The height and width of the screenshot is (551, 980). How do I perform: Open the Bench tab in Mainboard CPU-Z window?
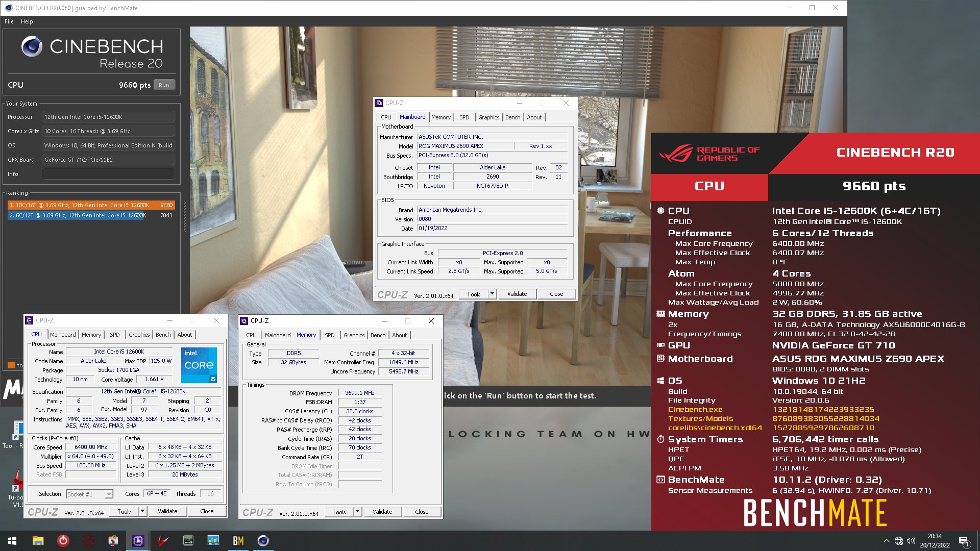point(512,117)
